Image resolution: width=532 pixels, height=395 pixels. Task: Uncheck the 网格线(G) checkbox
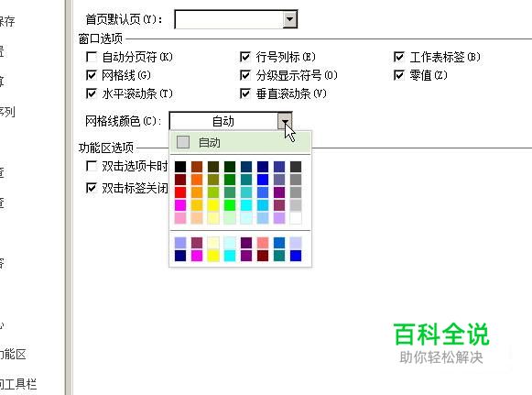click(x=92, y=75)
